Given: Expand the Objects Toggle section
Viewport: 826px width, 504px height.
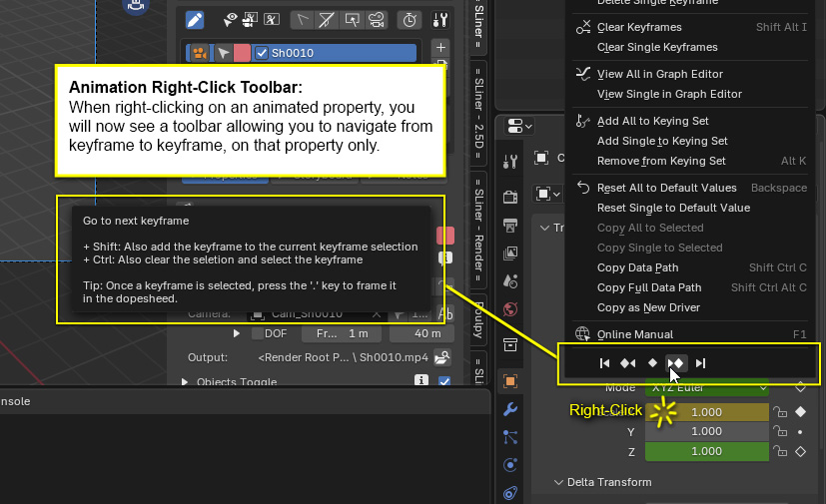Looking at the screenshot, I should pos(187,381).
